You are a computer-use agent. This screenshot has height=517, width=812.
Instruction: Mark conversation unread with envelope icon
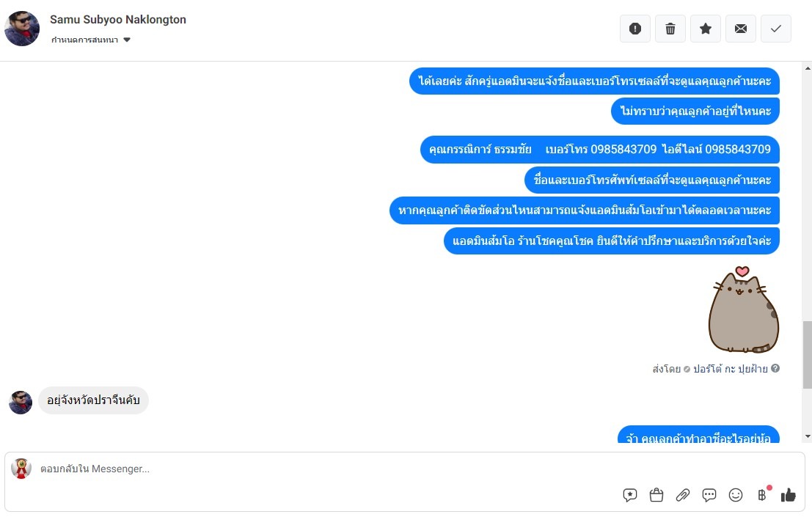pos(741,29)
